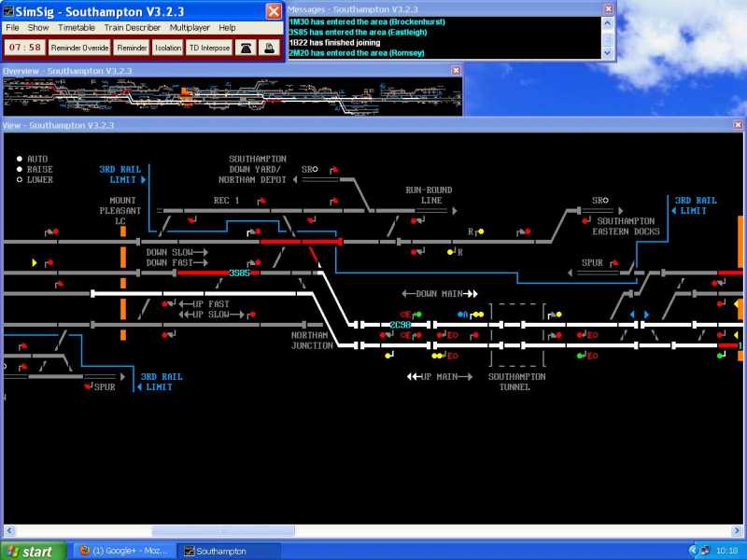Click yellow signal labelled R above track
Screen dimensions: 747x560
point(481,231)
